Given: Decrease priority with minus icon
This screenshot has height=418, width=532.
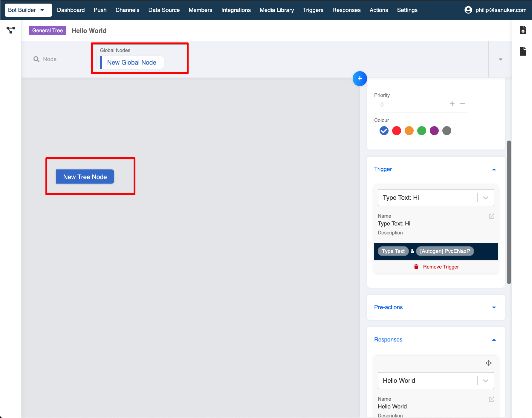Looking at the screenshot, I should point(463,104).
